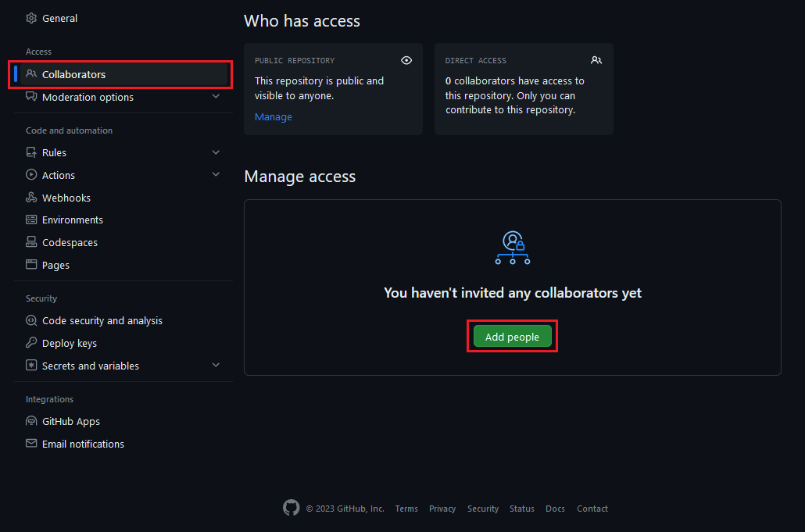805x532 pixels.
Task: Open Privacy link in footer
Action: click(x=442, y=509)
